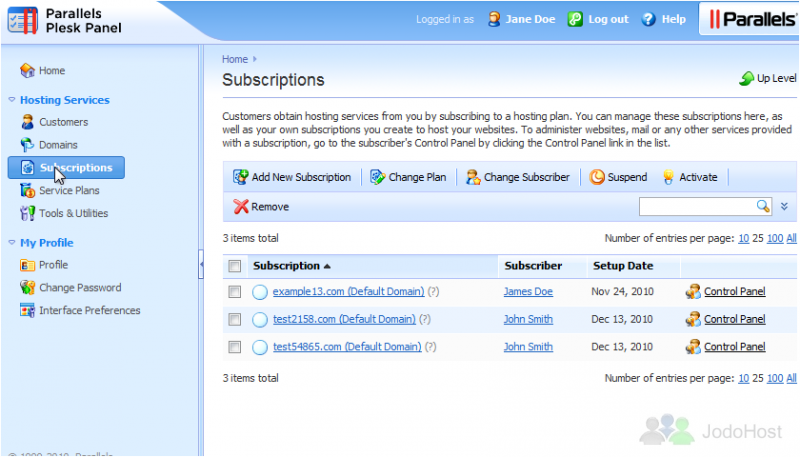Click the Subscriptions sidebar icon
The width and height of the screenshot is (800, 457).
[28, 167]
